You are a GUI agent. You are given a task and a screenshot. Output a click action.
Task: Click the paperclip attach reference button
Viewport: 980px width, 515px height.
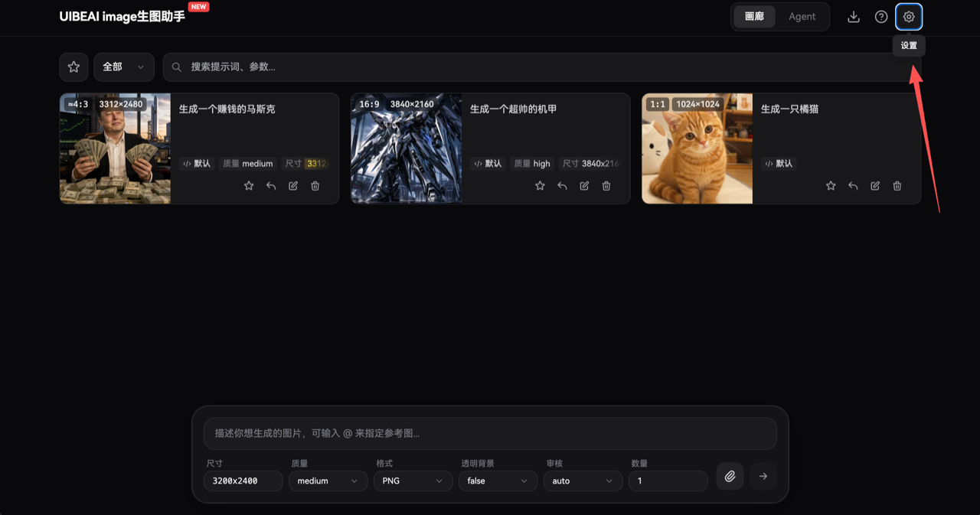click(x=730, y=476)
